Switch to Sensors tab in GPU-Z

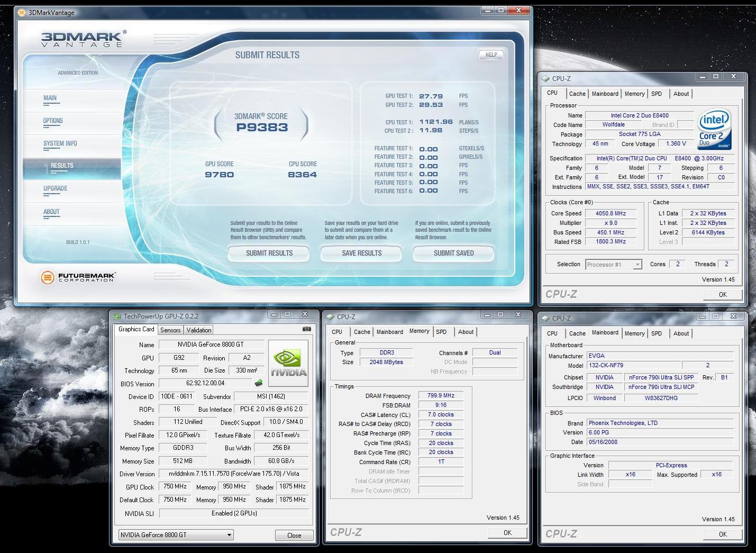pyautogui.click(x=170, y=330)
